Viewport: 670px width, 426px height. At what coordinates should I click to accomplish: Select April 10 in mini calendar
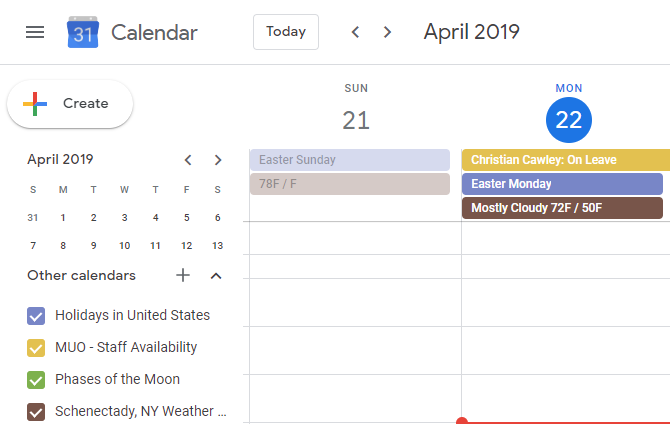point(124,246)
